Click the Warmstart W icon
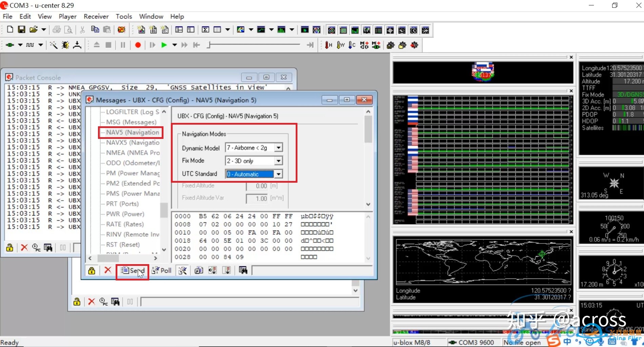The width and height of the screenshot is (644, 347). pyautogui.click(x=340, y=45)
